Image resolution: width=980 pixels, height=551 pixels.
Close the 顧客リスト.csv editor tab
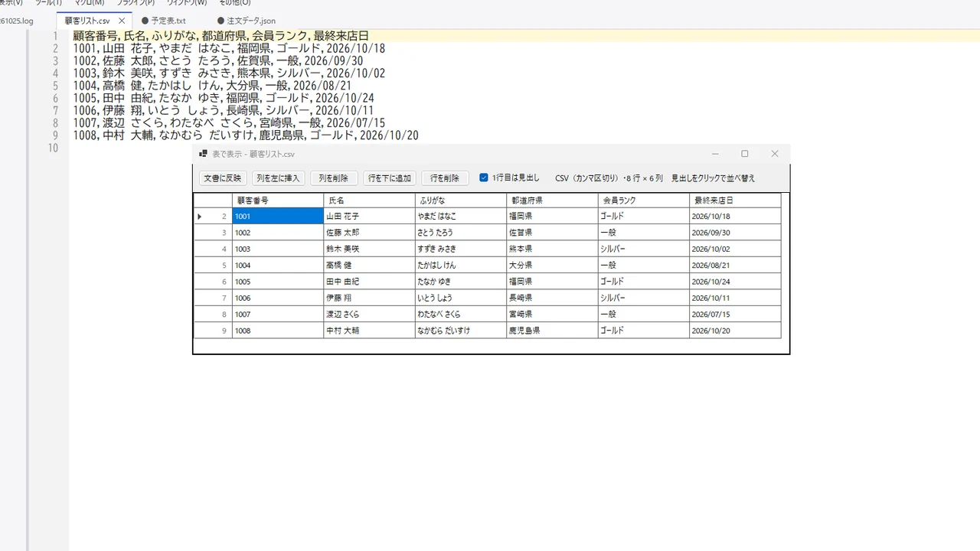121,21
